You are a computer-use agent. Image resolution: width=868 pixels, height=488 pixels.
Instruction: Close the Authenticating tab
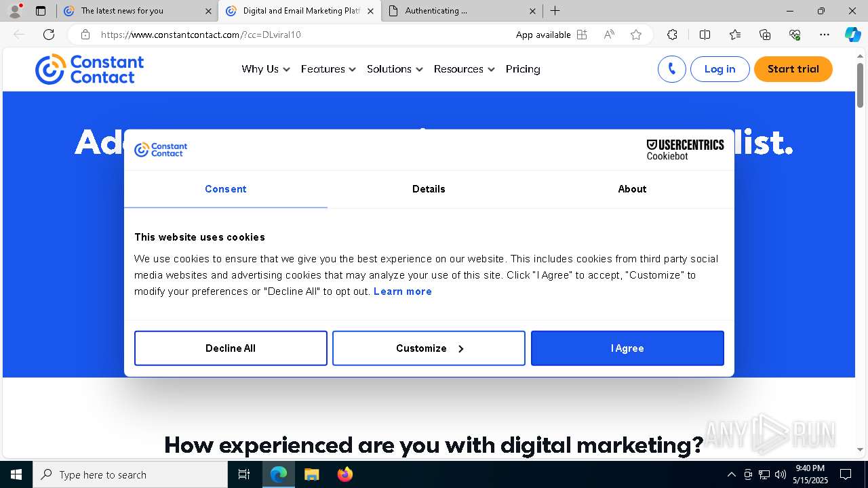(x=532, y=11)
